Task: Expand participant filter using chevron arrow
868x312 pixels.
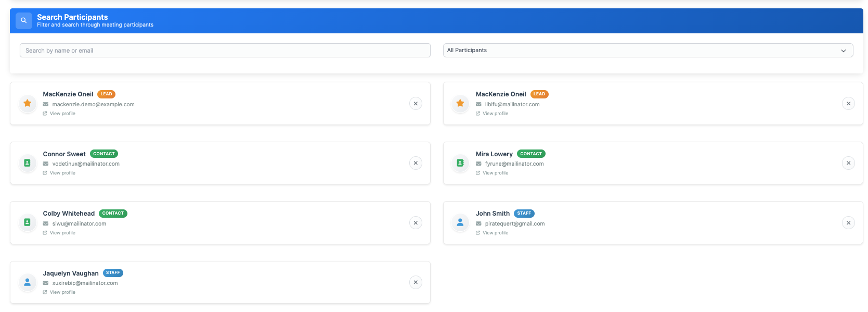Action: pos(843,51)
